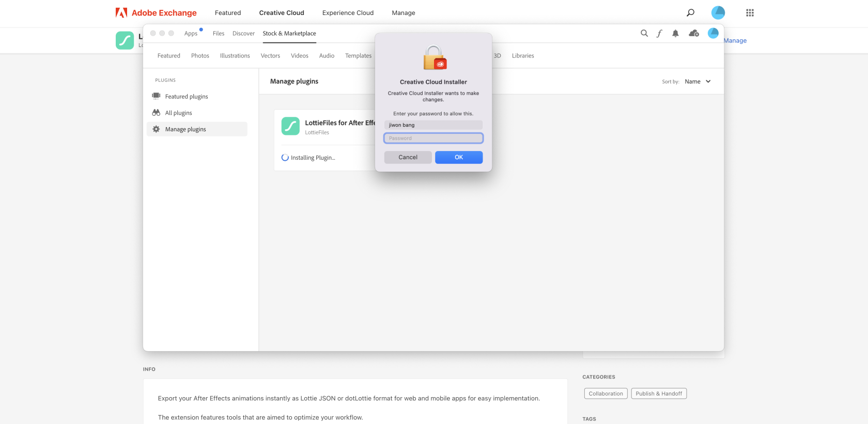Click Featured in Adobe Exchange navigation
Viewport: 868px width, 424px height.
tap(228, 13)
